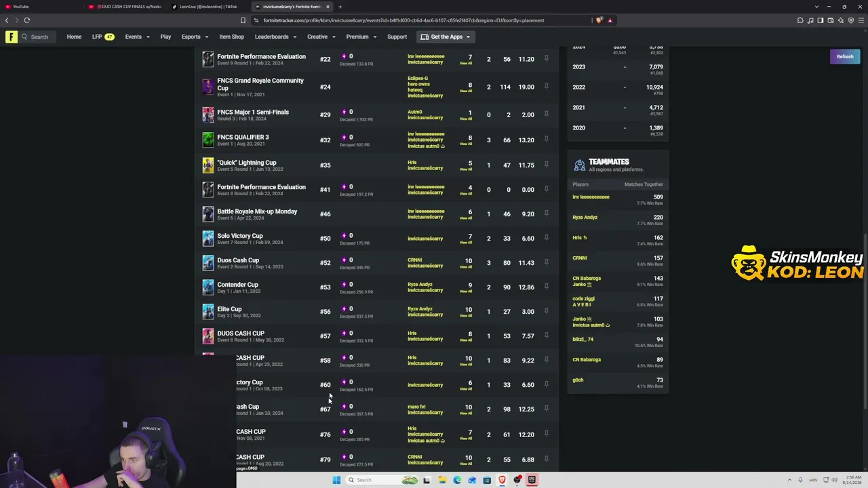The image size is (868, 488).
Task: Open the Solo Victory Cup #50 event
Action: point(239,236)
